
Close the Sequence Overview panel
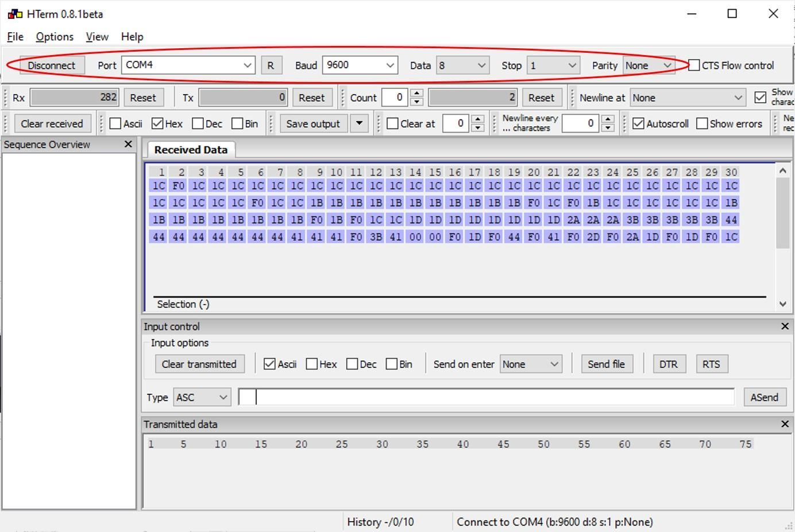[x=128, y=144]
